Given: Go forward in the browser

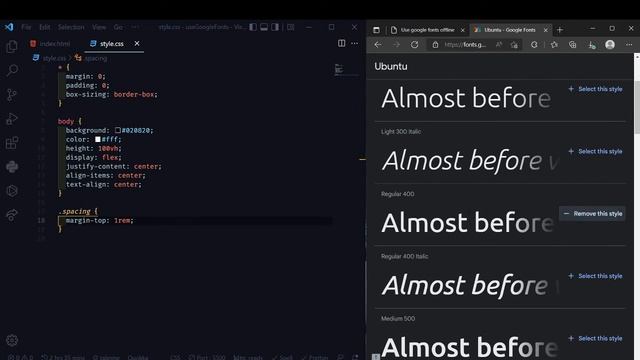Looking at the screenshot, I should [x=396, y=45].
